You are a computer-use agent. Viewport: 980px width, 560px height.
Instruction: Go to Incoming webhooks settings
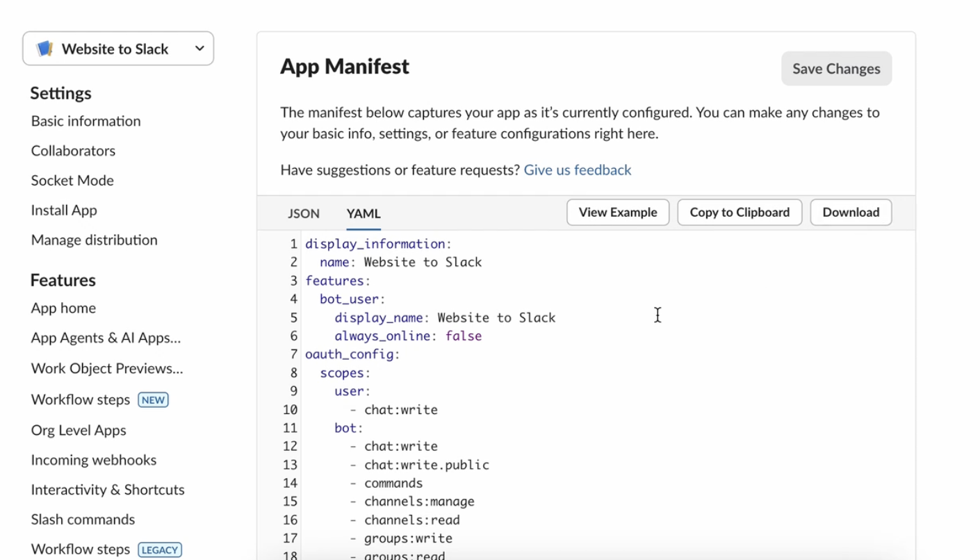click(93, 460)
